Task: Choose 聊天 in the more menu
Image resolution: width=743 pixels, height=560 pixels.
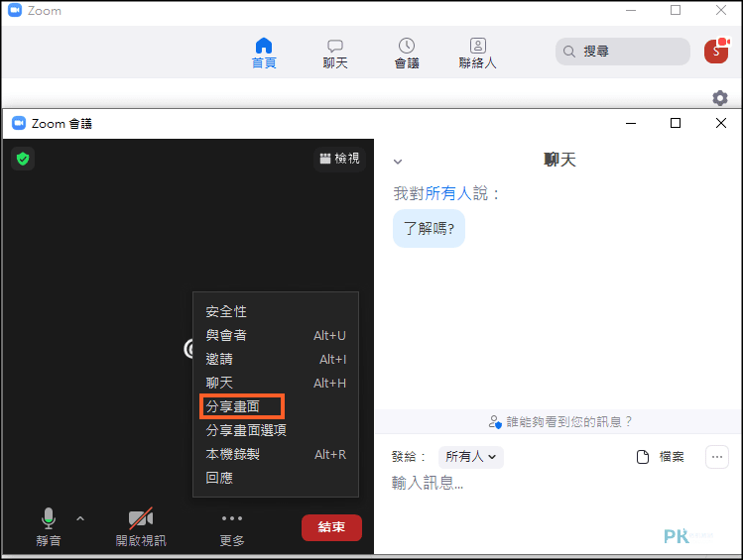Action: click(x=276, y=383)
